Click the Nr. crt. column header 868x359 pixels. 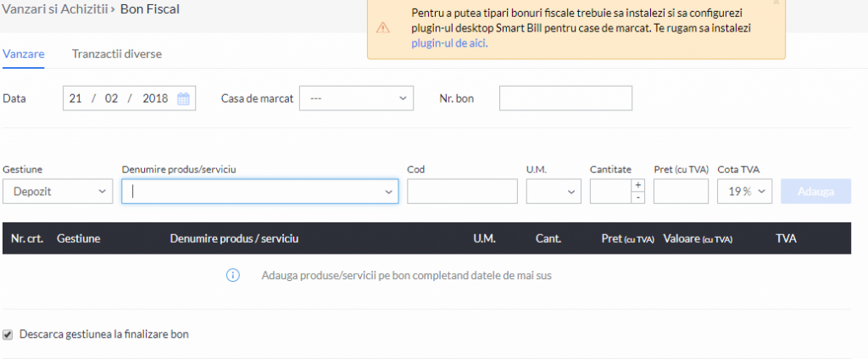(x=27, y=238)
